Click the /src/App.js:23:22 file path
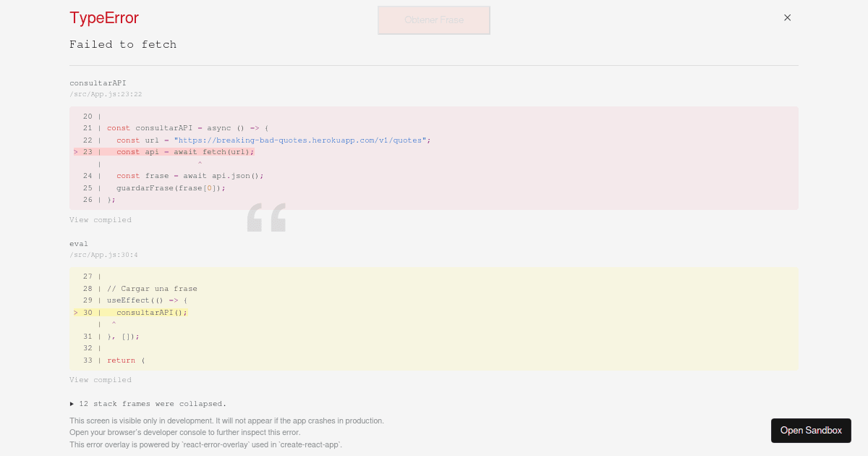Viewport: 868px width, 456px height. coord(106,93)
